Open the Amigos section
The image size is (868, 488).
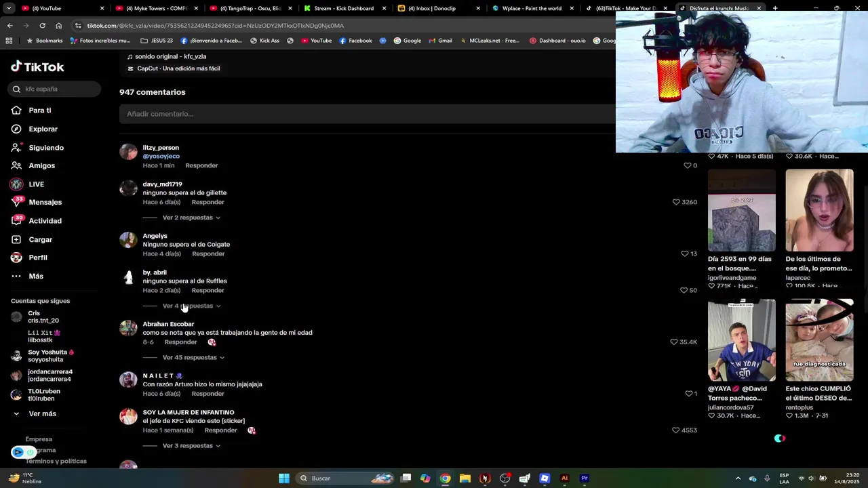coord(41,165)
